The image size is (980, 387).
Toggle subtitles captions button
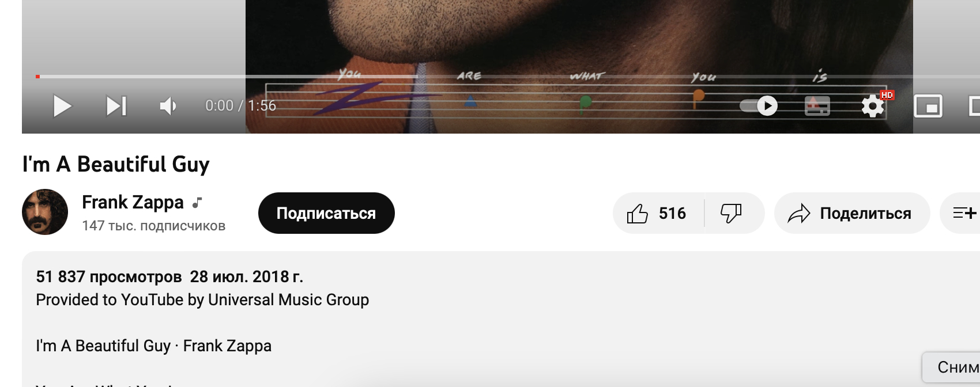817,106
